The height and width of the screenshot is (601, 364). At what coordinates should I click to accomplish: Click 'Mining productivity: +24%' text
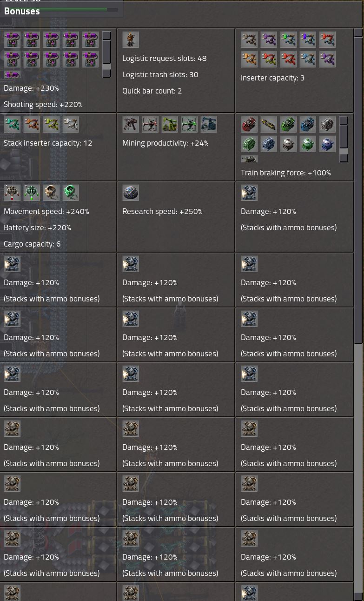click(x=165, y=143)
